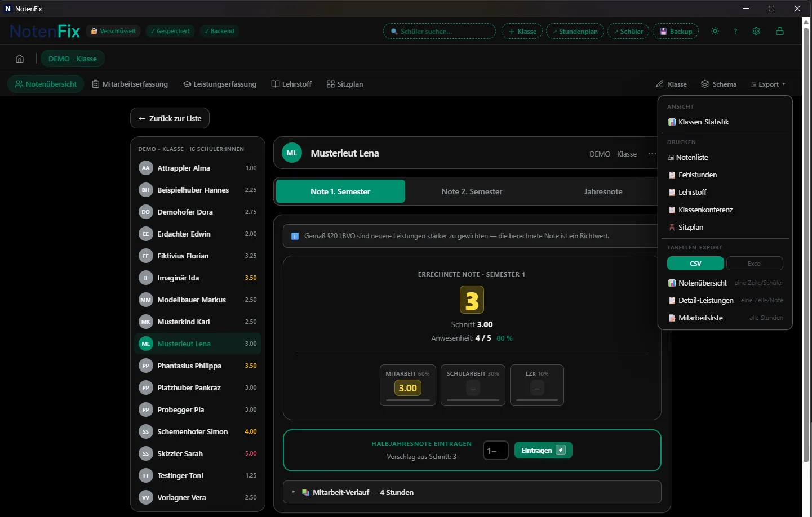This screenshot has width=812, height=517.
Task: Click the Stundenplan button
Action: coord(575,31)
